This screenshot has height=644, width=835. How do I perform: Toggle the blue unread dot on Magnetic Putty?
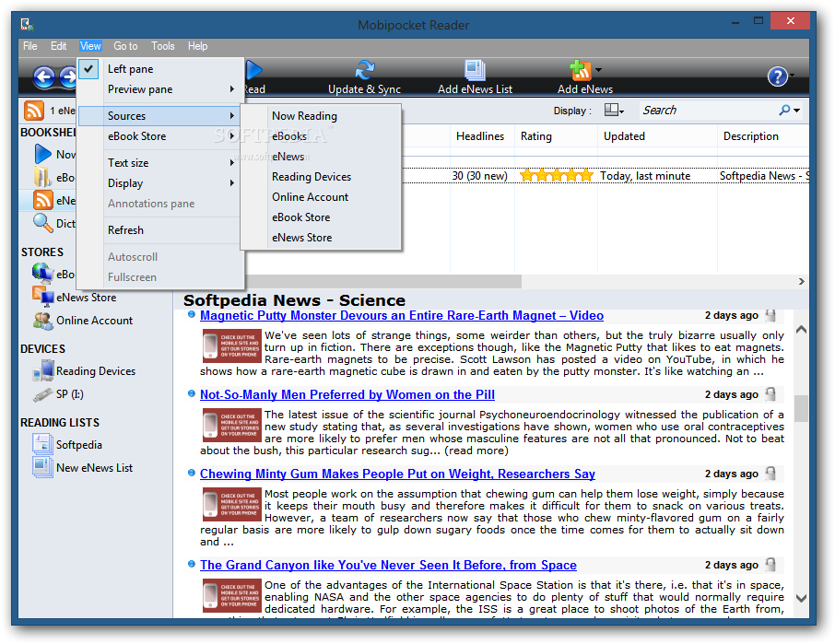point(191,314)
